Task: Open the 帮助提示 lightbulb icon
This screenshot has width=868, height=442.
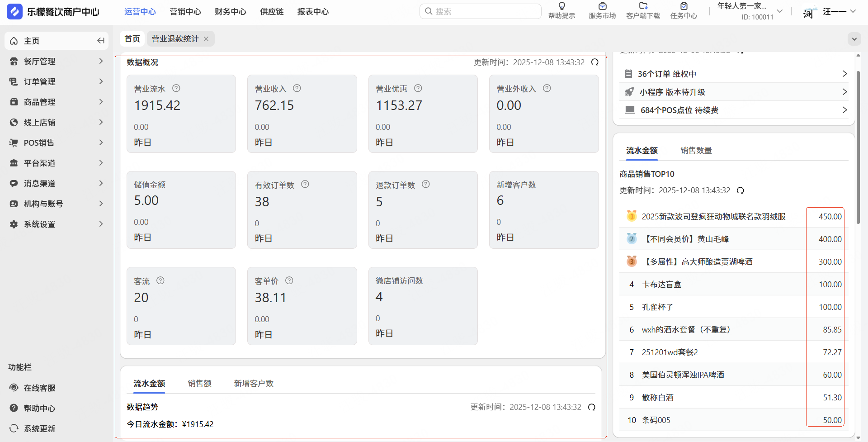Action: (562, 6)
